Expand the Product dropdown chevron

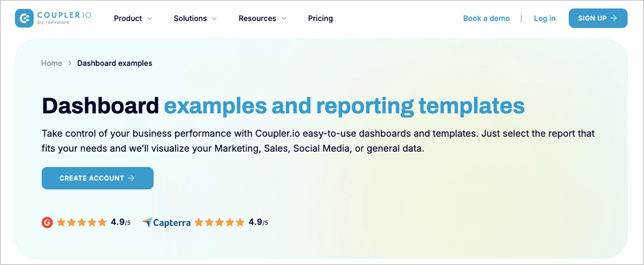tap(150, 19)
